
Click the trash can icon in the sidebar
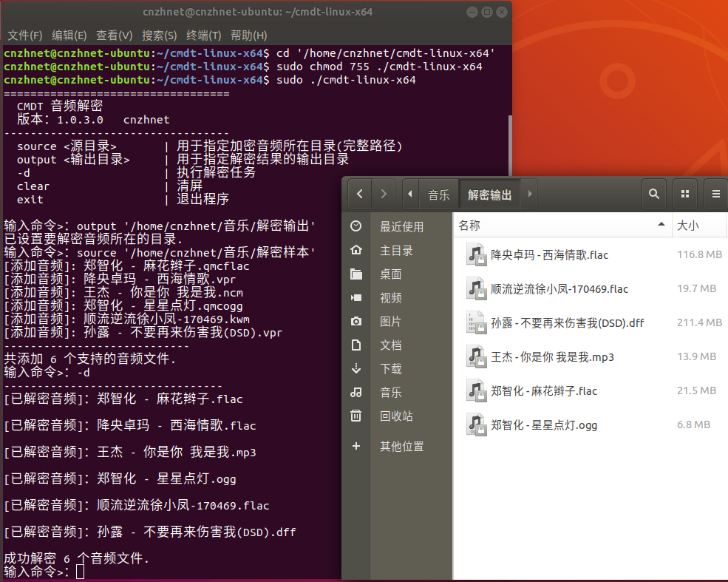[x=356, y=416]
